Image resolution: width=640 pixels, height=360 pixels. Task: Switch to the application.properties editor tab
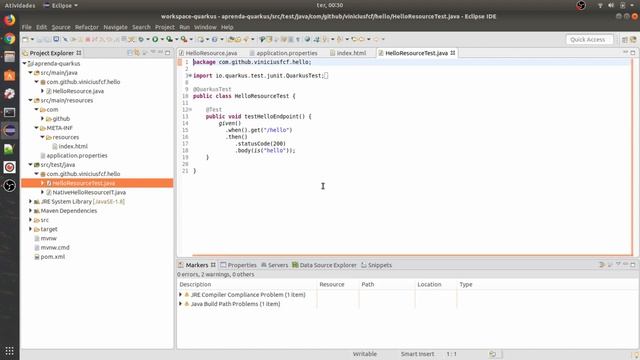[283, 53]
